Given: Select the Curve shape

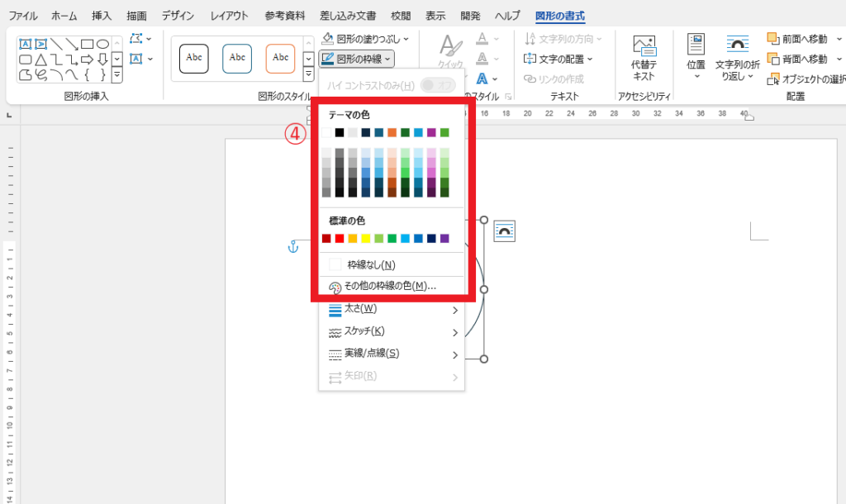Looking at the screenshot, I should (72, 74).
